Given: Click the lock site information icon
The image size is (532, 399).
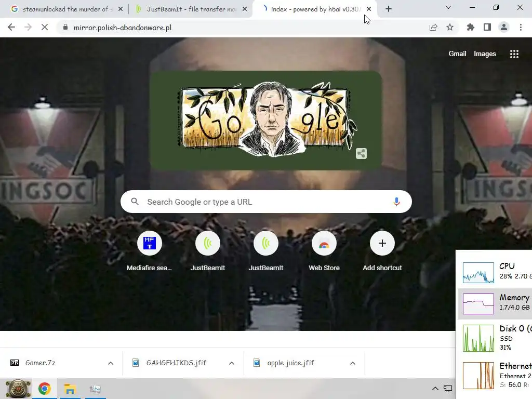Looking at the screenshot, I should (x=65, y=28).
